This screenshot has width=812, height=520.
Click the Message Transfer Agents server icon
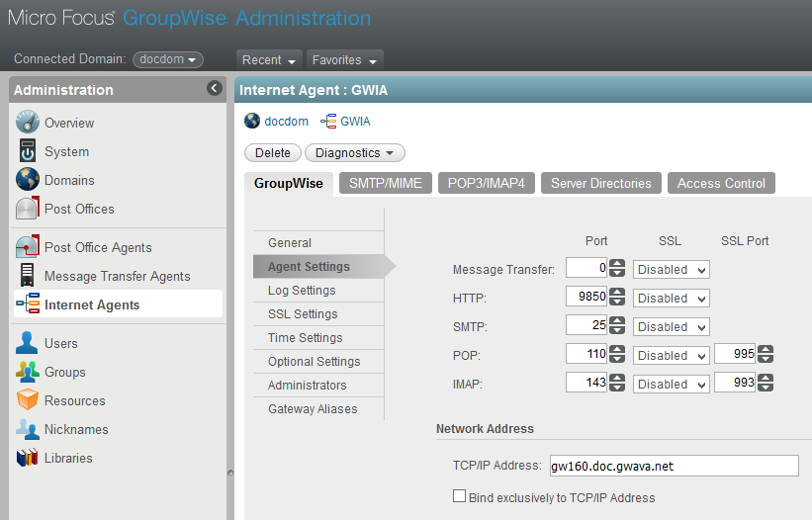(27, 275)
